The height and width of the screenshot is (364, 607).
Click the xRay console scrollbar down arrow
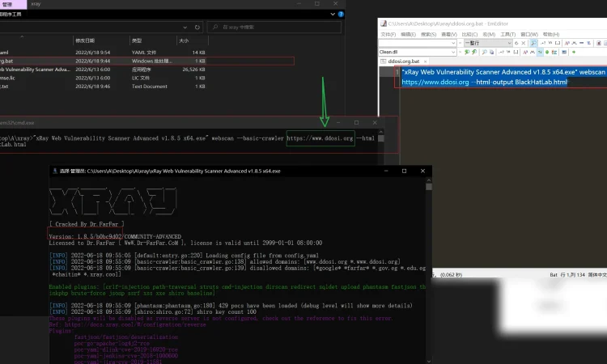click(428, 361)
